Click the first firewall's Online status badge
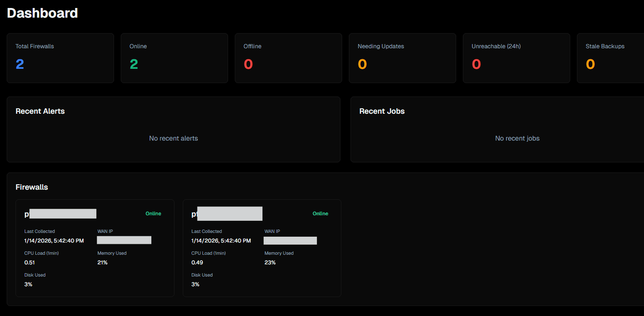644x316 pixels. pyautogui.click(x=153, y=214)
